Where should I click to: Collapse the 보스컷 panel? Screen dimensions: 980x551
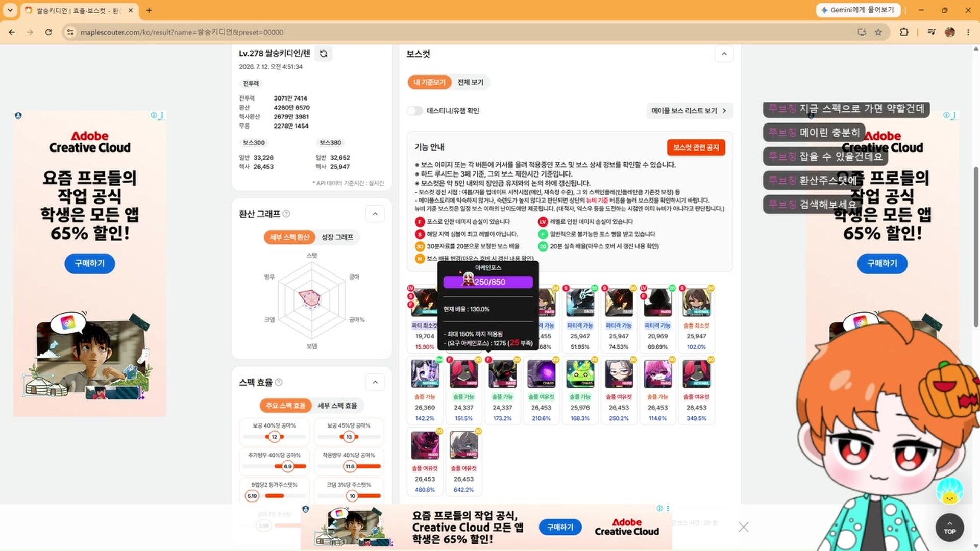coord(724,54)
